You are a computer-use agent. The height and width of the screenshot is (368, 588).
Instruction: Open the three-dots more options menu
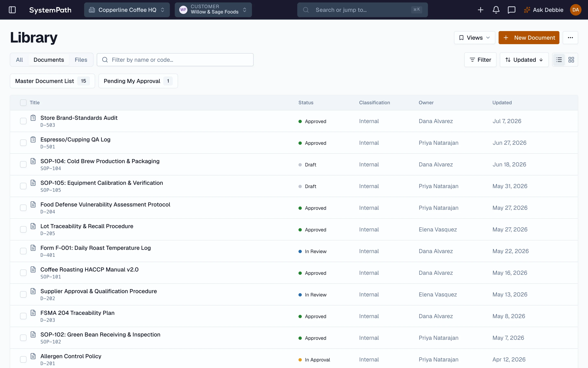(570, 37)
